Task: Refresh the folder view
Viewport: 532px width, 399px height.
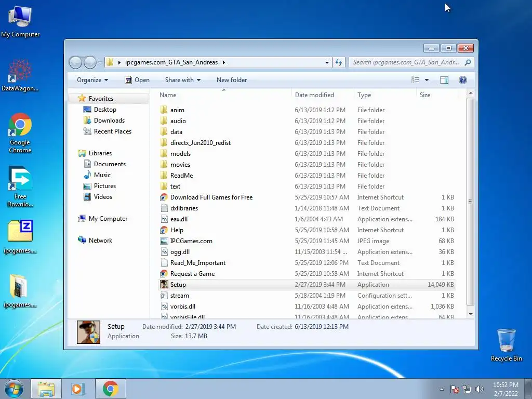Action: coord(339,62)
